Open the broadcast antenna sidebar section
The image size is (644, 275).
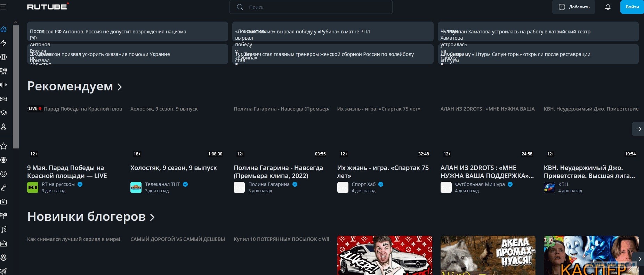pos(3,216)
